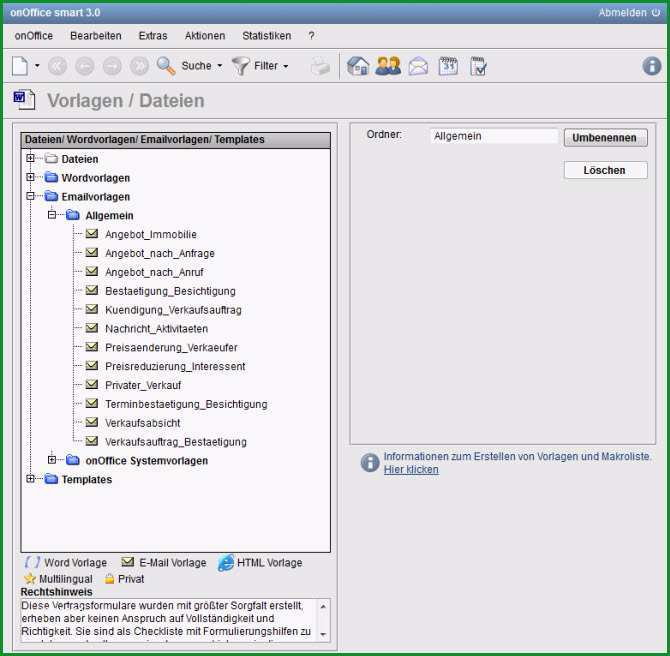This screenshot has width=670, height=656.
Task: Open template Bestaetigung_Besichtigung
Action: [x=170, y=291]
